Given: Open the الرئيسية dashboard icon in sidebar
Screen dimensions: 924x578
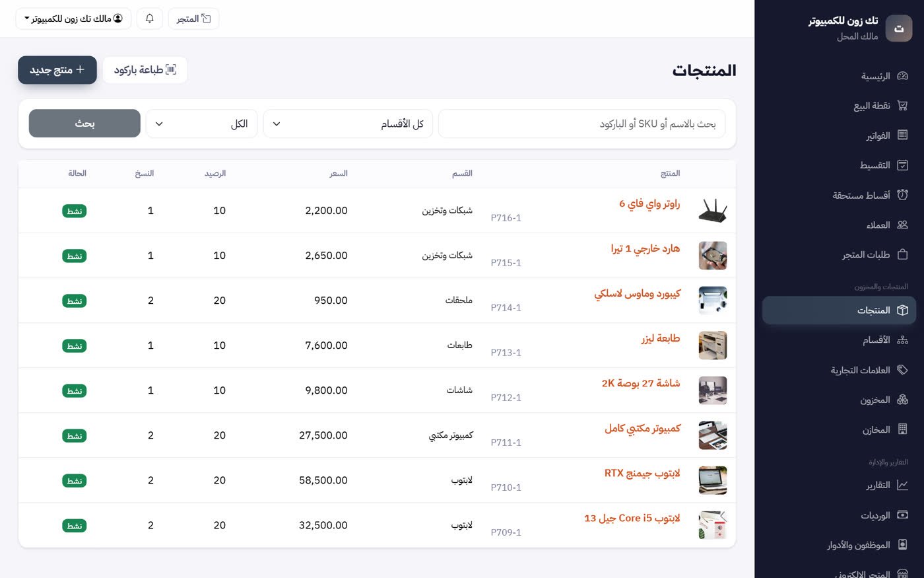Looking at the screenshot, I should 902,76.
